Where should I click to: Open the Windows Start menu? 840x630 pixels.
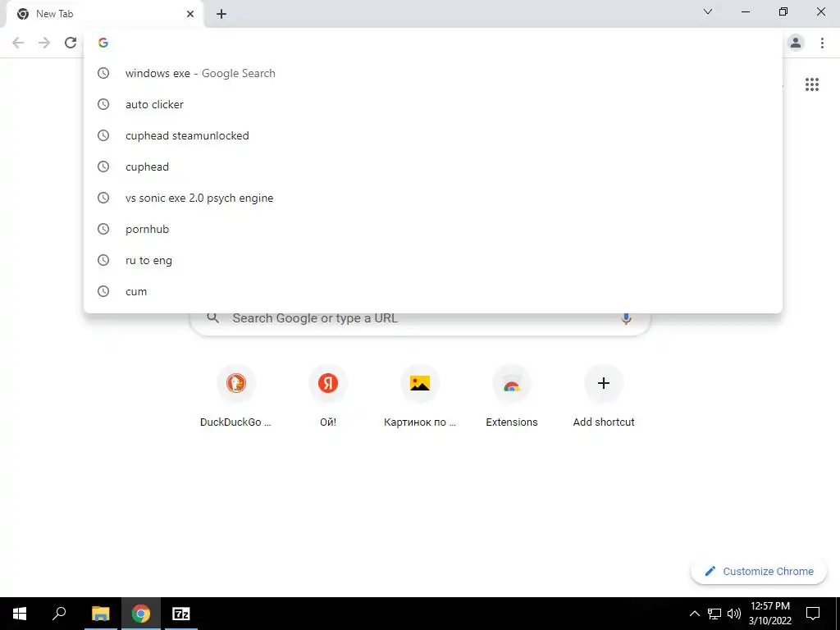[20, 614]
